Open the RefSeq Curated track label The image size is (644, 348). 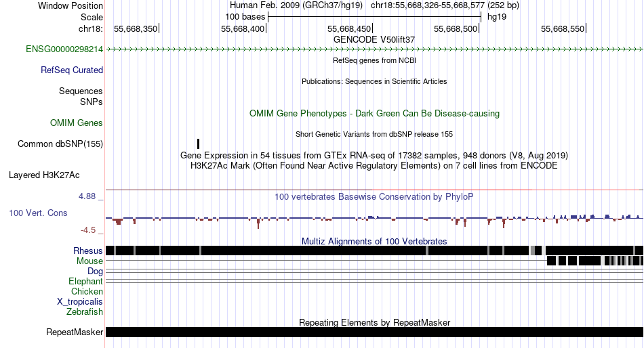pos(71,70)
